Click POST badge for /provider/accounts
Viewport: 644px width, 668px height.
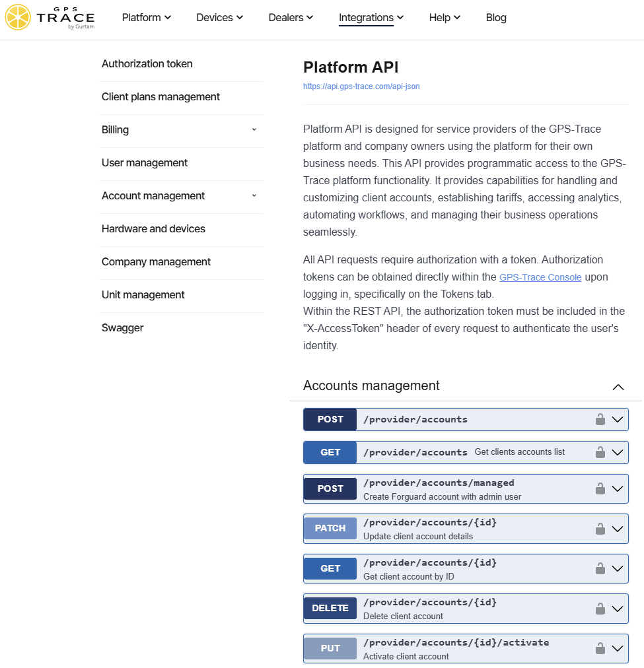(x=330, y=419)
